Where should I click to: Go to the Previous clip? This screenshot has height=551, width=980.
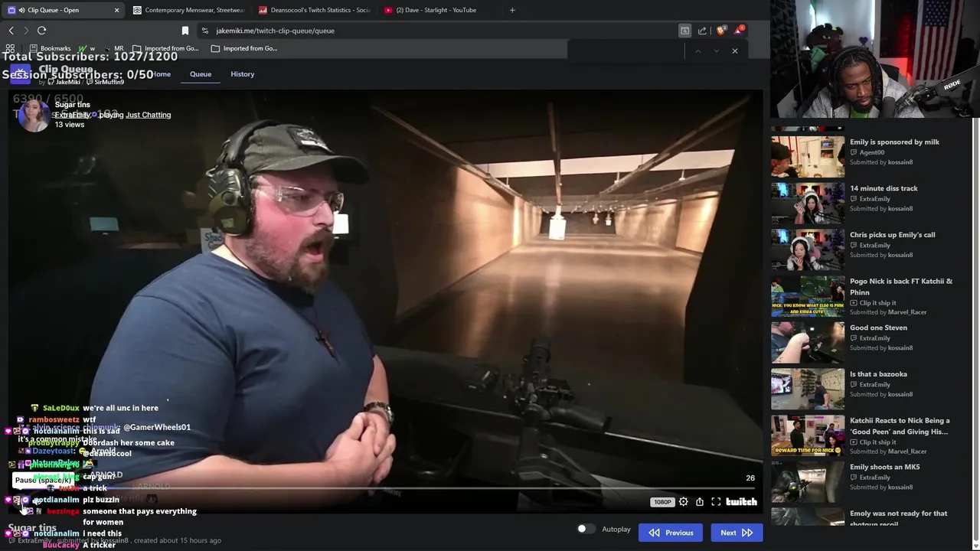(671, 533)
